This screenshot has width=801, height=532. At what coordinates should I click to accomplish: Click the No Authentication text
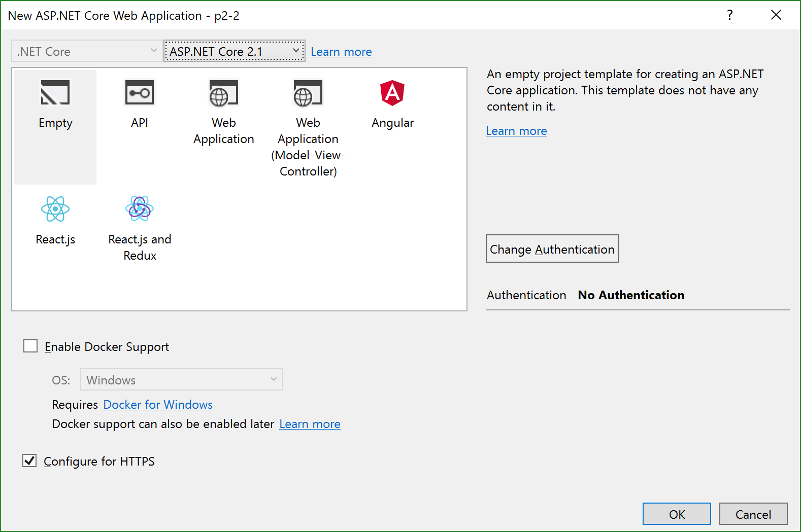click(631, 295)
